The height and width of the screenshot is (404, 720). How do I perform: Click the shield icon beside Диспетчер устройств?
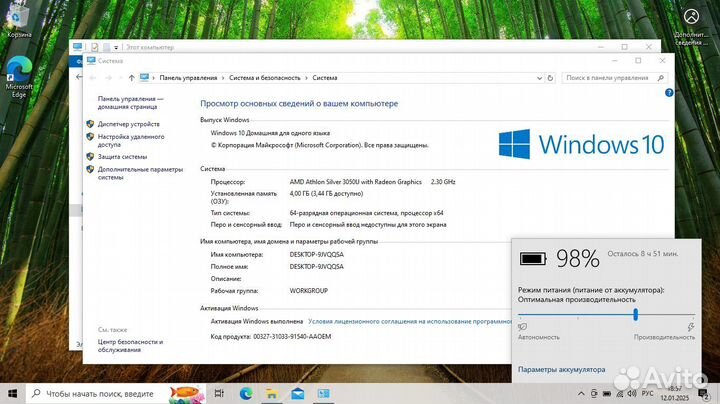(x=90, y=124)
